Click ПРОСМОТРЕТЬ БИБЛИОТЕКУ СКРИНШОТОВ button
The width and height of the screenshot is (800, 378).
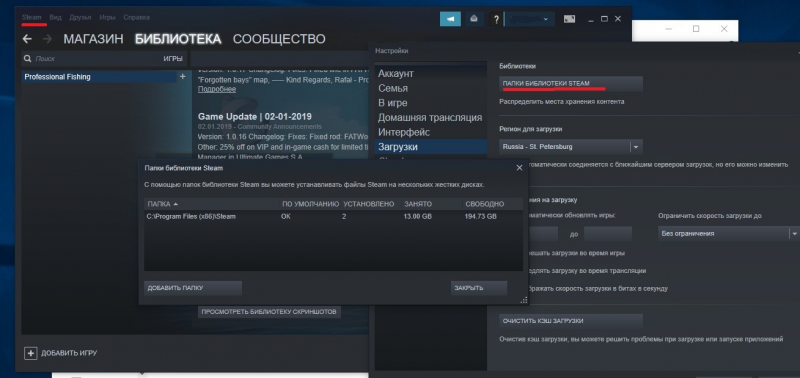pos(269,312)
